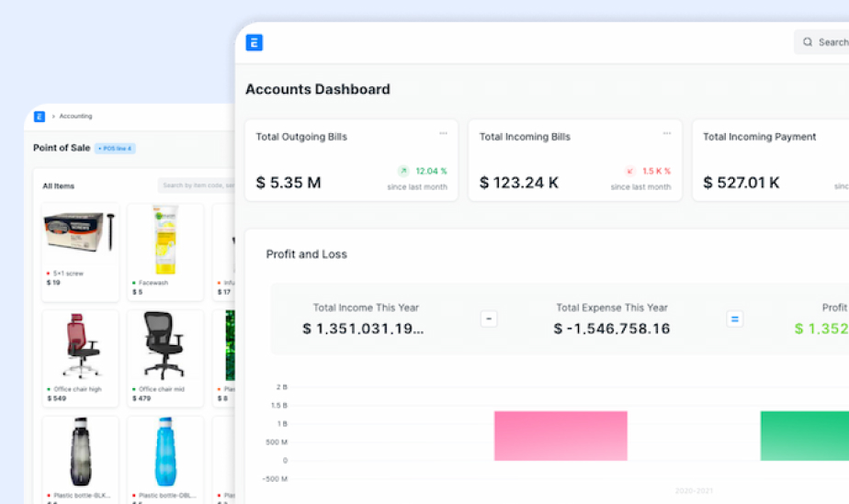This screenshot has height=504, width=849.
Task: Click the $ 479 price label
Action: click(x=141, y=398)
